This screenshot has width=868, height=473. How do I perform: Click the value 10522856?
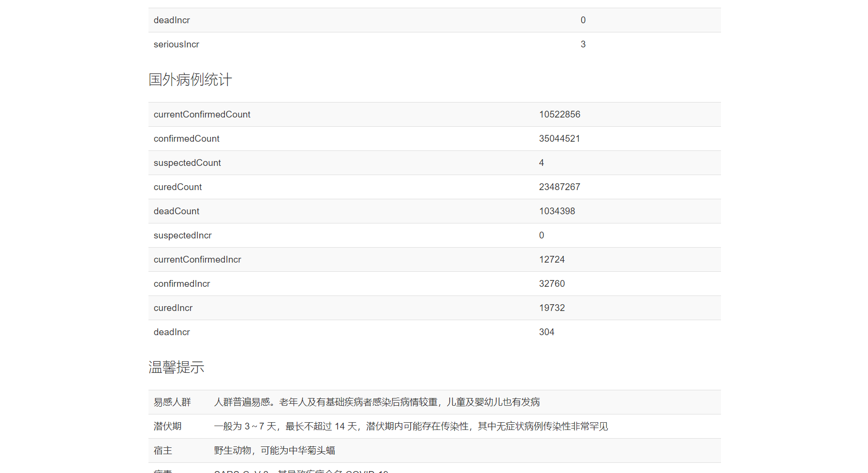pyautogui.click(x=559, y=115)
